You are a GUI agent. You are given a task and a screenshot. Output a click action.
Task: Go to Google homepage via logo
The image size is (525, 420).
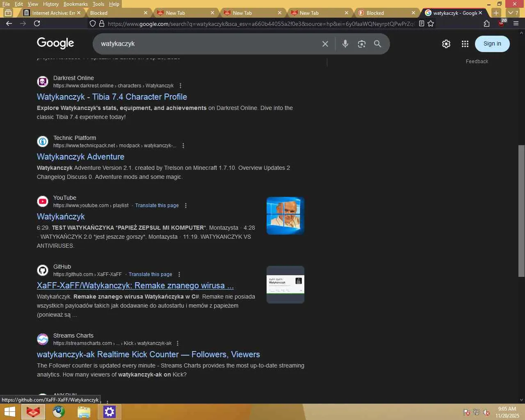55,43
